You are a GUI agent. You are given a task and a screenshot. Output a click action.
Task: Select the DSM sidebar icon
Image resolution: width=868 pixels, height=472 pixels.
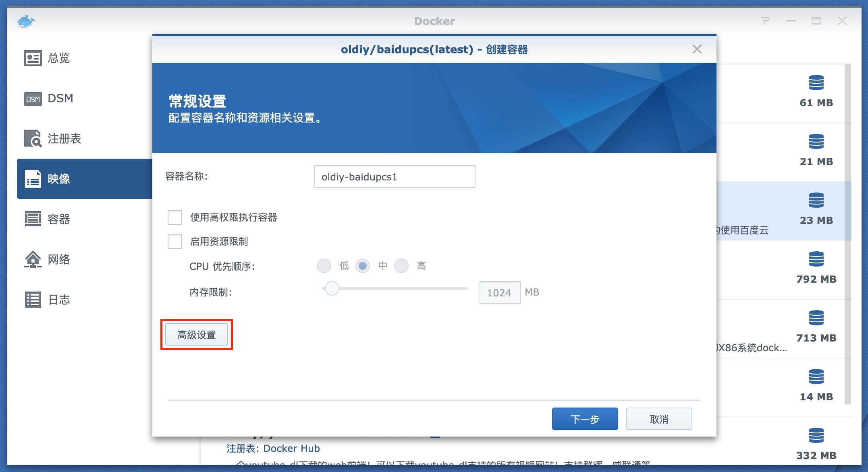tap(33, 99)
